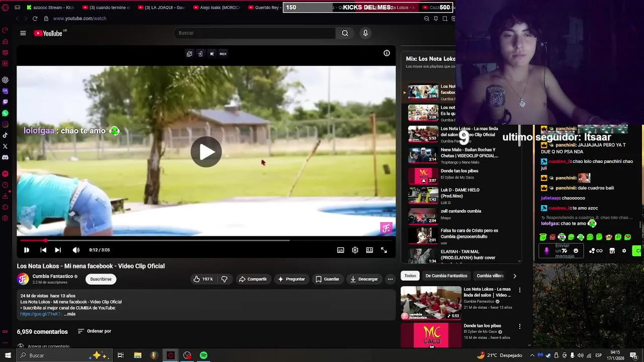Activate voice search microphone

(365, 33)
